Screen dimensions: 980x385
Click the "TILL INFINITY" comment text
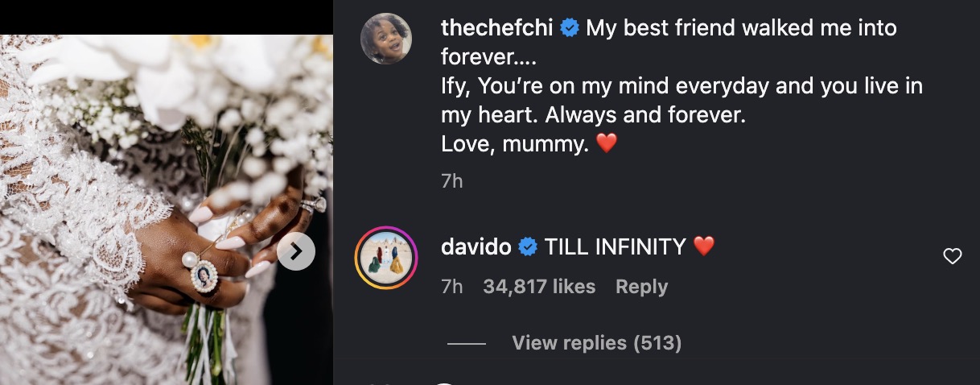click(616, 247)
